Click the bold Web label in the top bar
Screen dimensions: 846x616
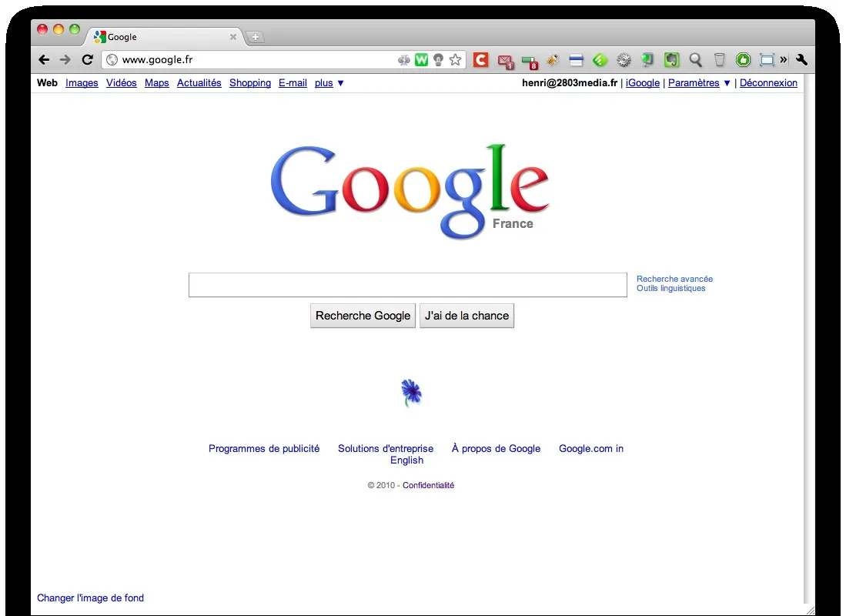pos(47,82)
